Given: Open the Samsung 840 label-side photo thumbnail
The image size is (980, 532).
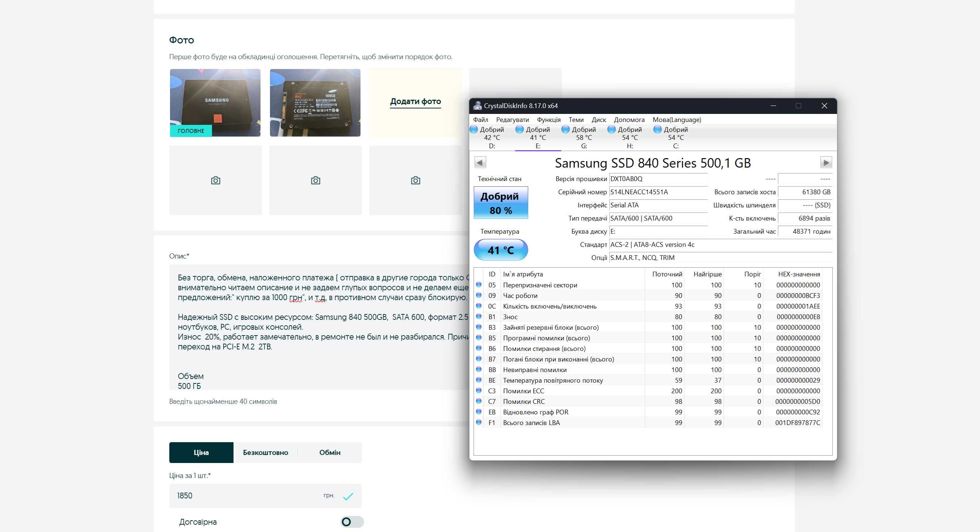Looking at the screenshot, I should point(315,103).
